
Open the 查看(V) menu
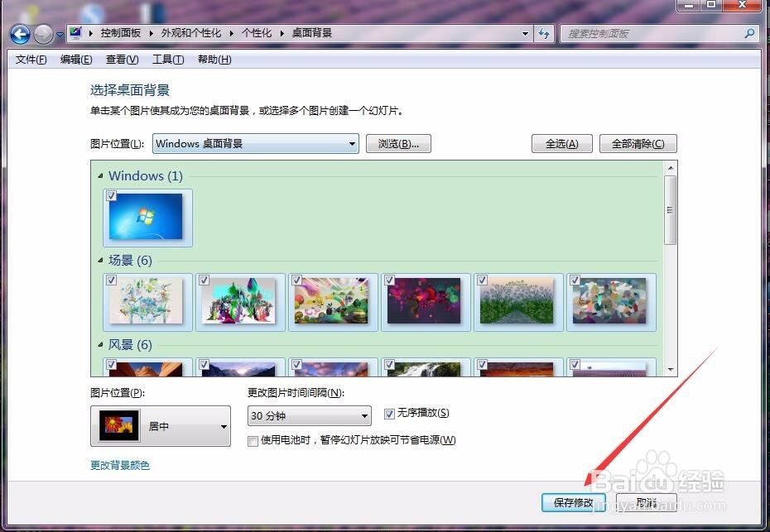tap(123, 60)
